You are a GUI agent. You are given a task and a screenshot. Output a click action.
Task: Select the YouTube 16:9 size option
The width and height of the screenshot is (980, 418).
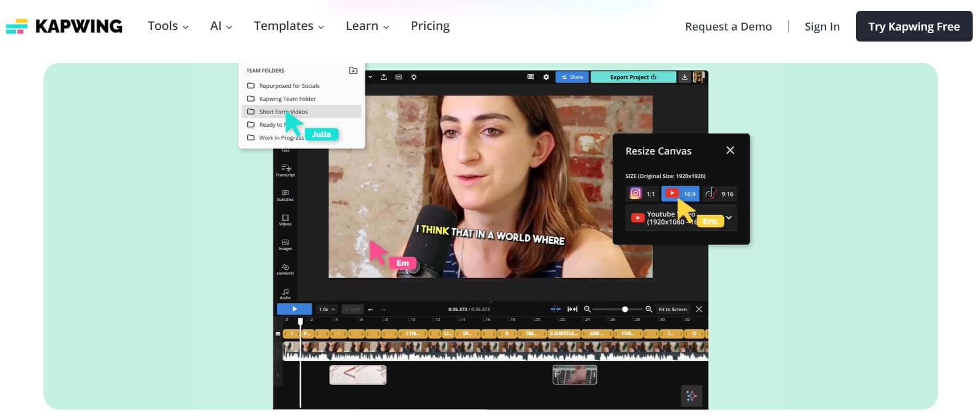click(680, 193)
